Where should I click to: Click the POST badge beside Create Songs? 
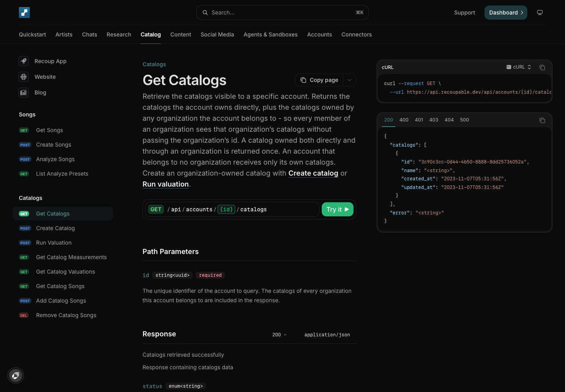pyautogui.click(x=25, y=145)
